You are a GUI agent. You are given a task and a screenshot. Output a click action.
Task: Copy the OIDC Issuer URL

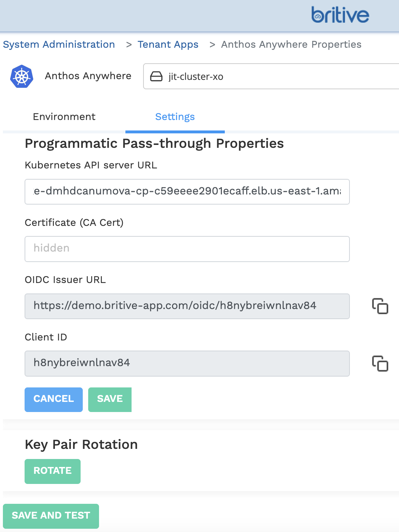point(380,306)
